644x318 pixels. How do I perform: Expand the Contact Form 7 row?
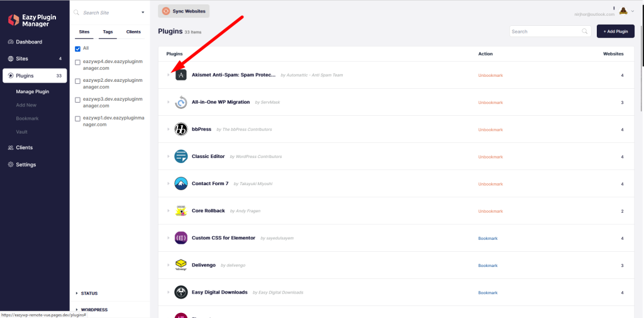169,183
